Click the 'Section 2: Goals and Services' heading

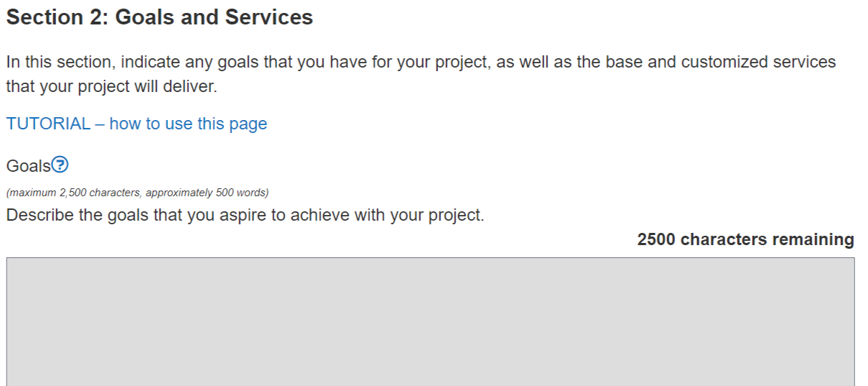point(159,17)
